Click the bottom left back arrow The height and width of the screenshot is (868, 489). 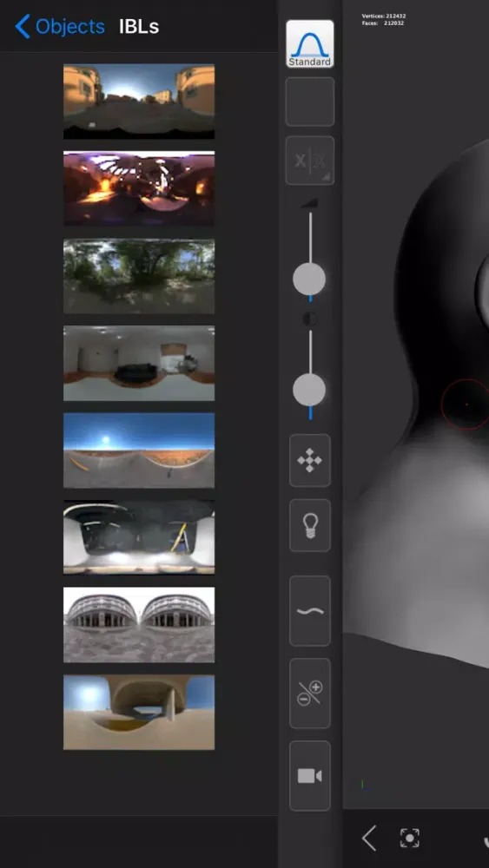(x=369, y=838)
